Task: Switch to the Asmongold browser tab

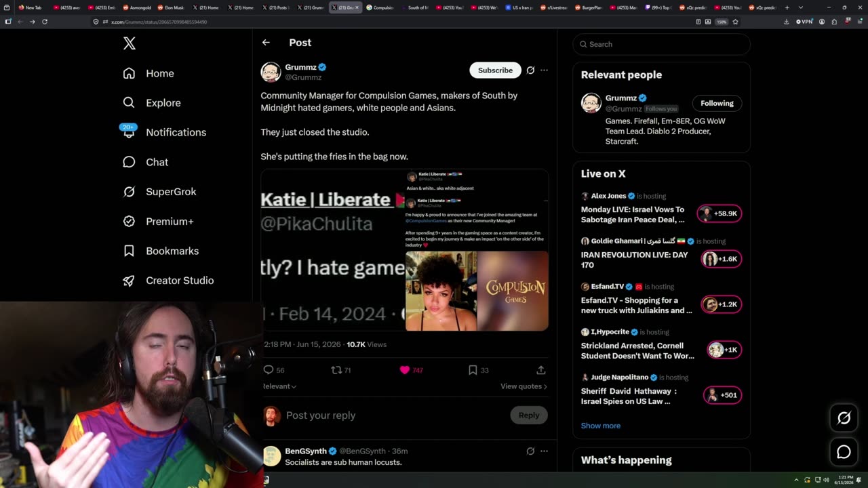Action: (x=138, y=7)
